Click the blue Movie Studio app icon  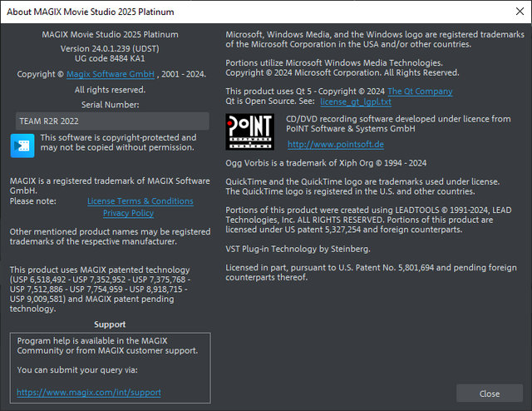coord(22,145)
